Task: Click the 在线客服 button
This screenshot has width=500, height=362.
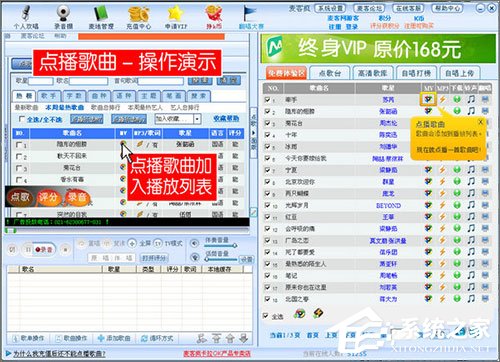Action: (x=408, y=8)
